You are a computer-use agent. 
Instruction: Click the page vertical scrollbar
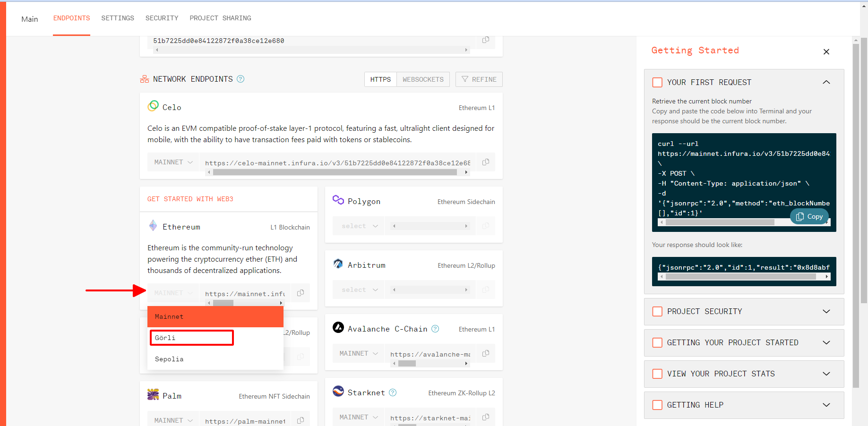click(864, 170)
